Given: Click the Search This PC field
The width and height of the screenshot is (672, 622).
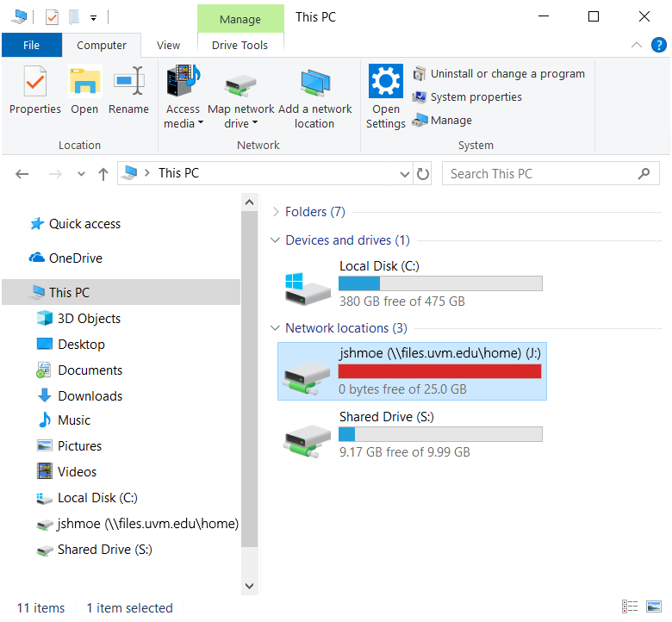Looking at the screenshot, I should pos(551,174).
